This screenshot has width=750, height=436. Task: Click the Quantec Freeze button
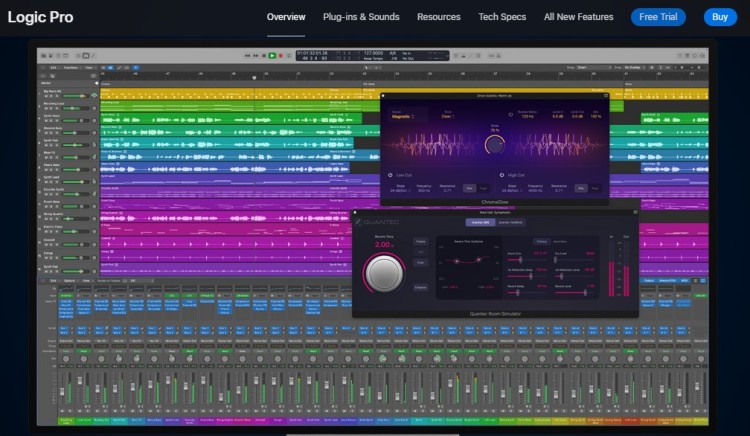pyautogui.click(x=420, y=241)
